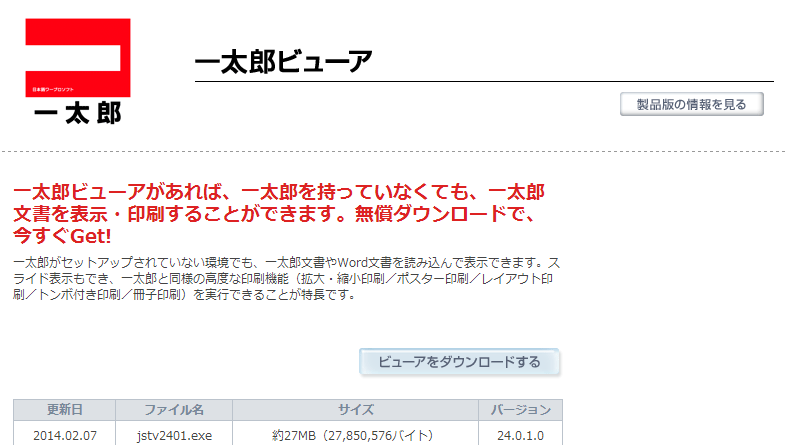Click the red Ichitaro logo image
Screen dimensions: 785x445
(x=78, y=58)
